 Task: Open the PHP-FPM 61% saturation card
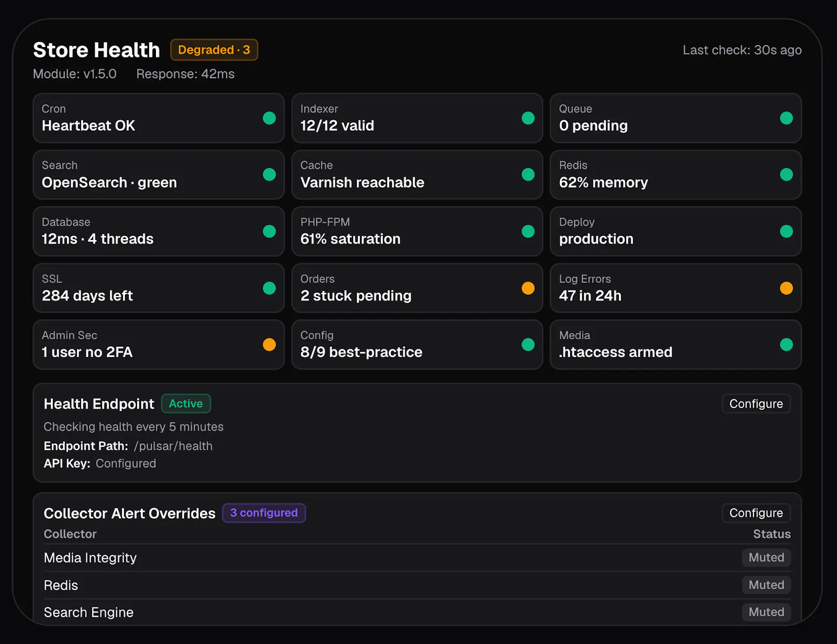(417, 232)
